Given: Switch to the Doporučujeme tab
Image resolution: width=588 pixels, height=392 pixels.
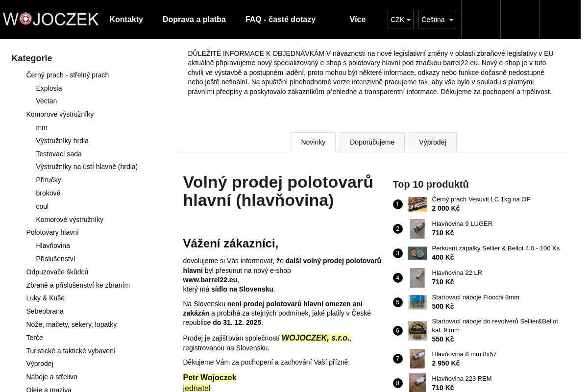Looking at the screenshot, I should (x=372, y=142).
